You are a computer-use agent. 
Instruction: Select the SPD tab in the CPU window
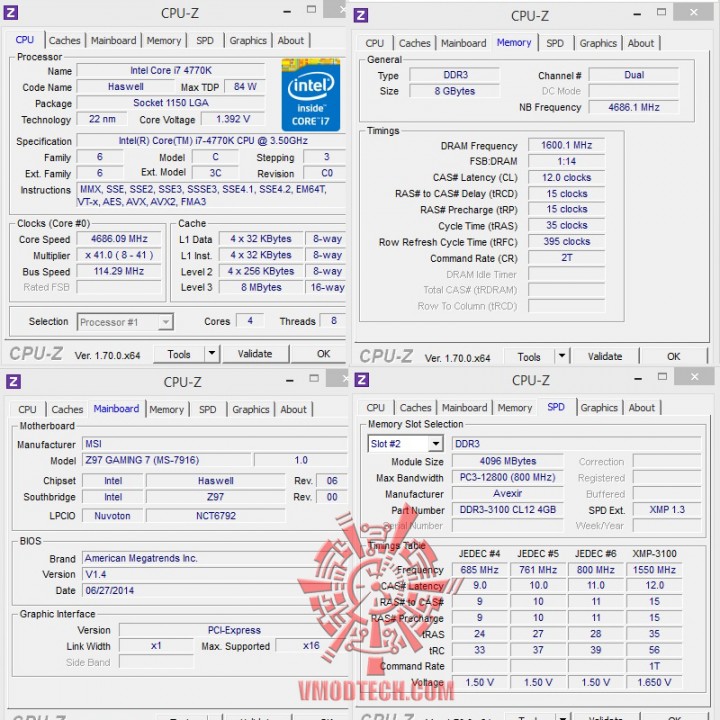(205, 40)
